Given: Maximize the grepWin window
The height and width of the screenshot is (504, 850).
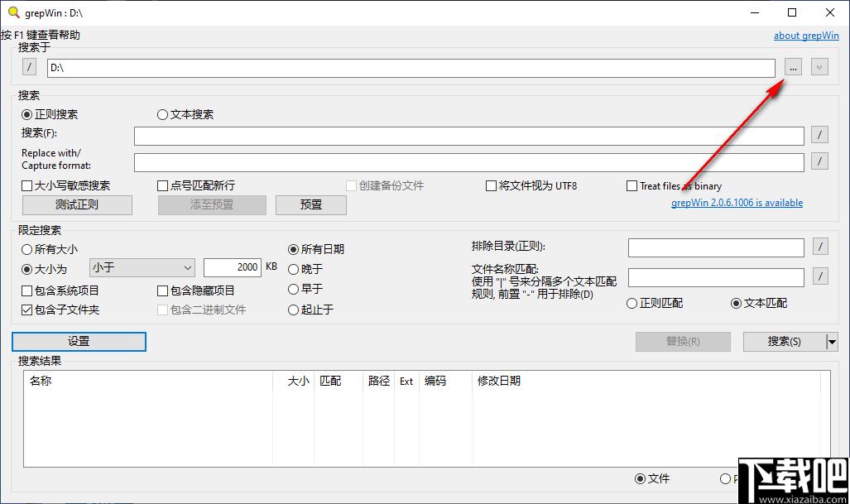Looking at the screenshot, I should (792, 12).
